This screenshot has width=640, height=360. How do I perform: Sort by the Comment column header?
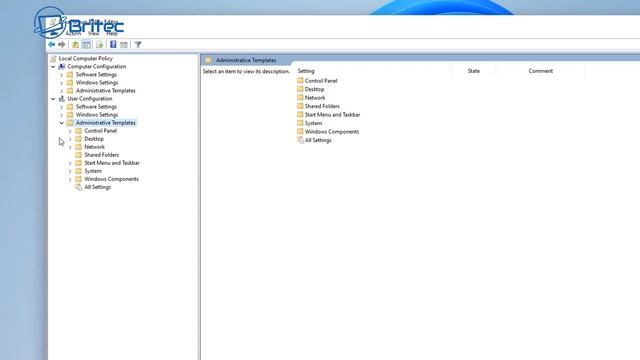540,71
